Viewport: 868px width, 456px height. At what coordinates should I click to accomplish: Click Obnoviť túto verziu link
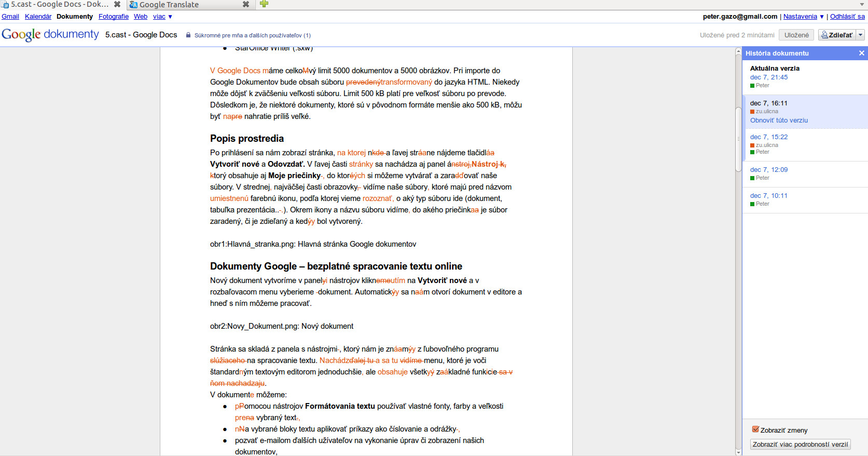(x=779, y=120)
